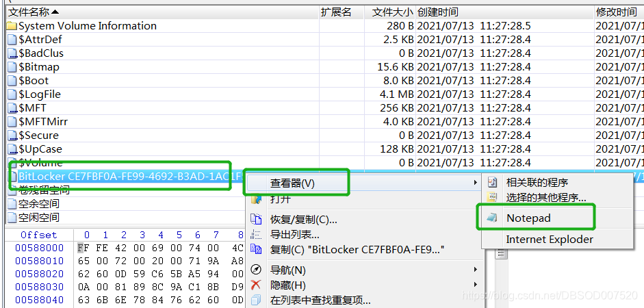Click the 选择的其他程序 submenu icon
The width and height of the screenshot is (644, 308).
click(492, 198)
